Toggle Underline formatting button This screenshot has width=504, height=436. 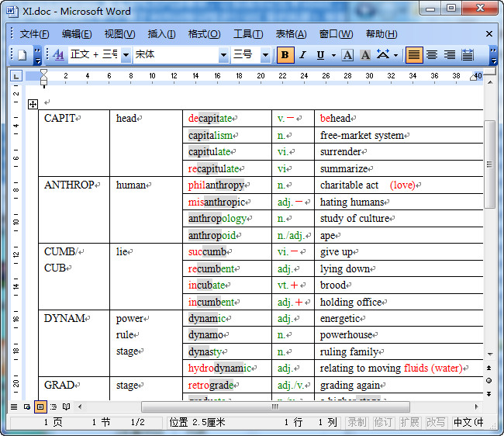click(x=320, y=55)
